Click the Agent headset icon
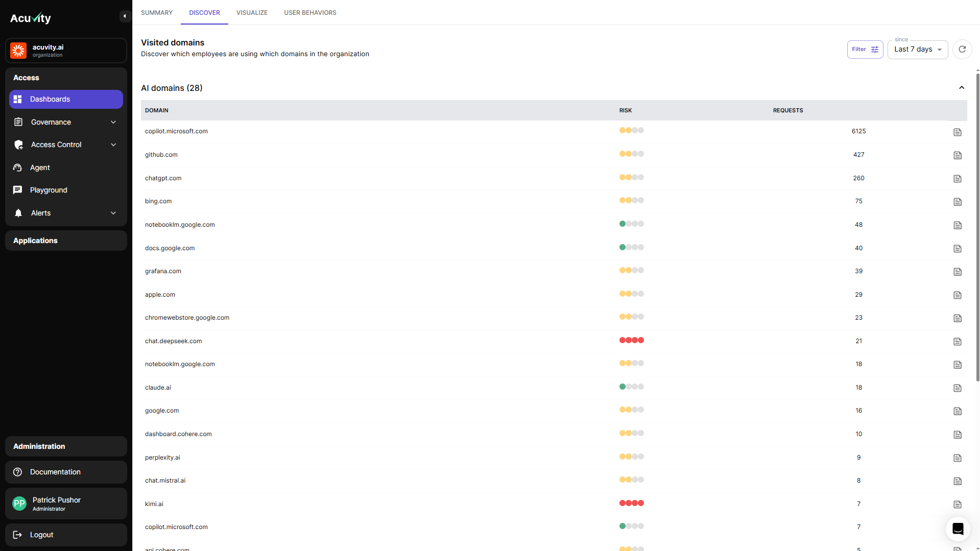 point(18,167)
